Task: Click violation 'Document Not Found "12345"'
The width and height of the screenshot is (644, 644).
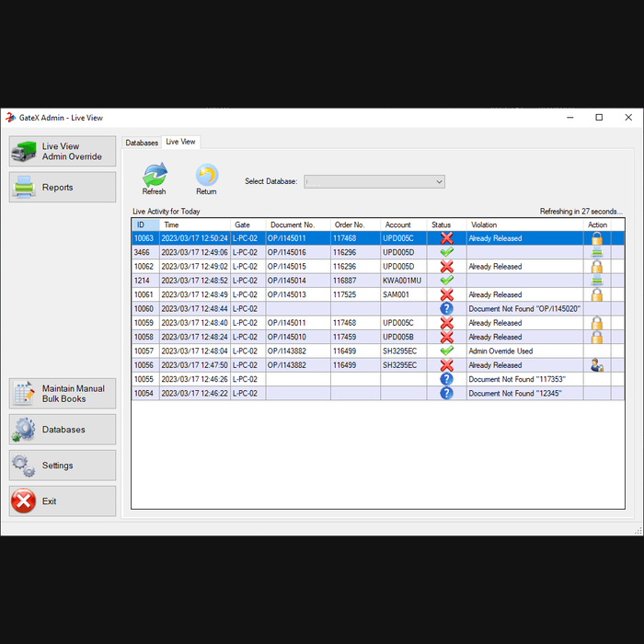Action: click(525, 394)
